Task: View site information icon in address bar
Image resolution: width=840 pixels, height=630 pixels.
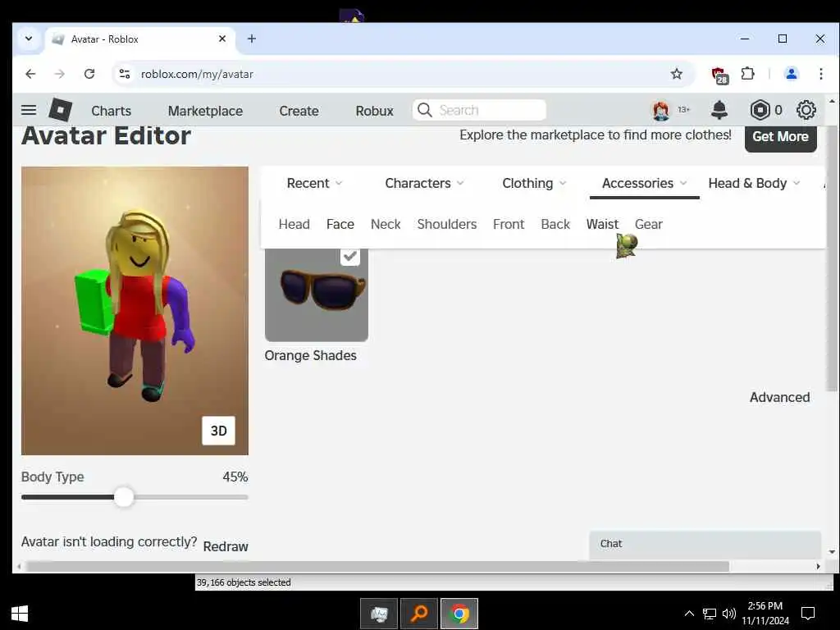Action: coord(125,74)
